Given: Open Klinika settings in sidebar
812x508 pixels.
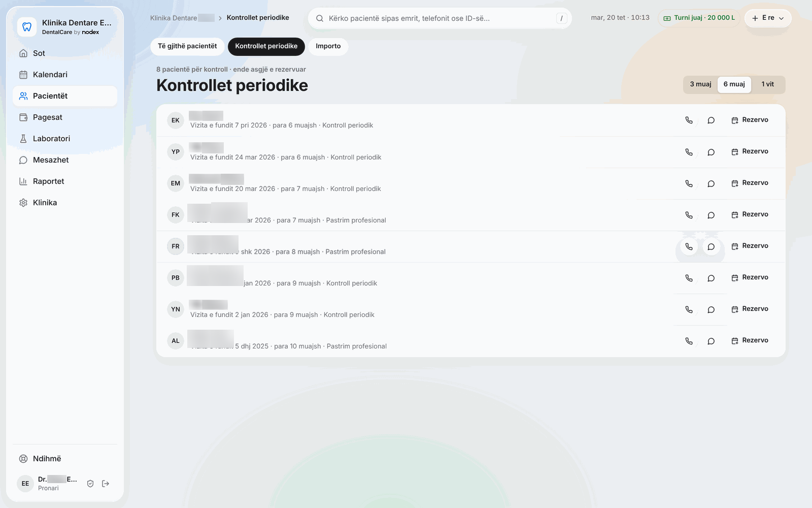Looking at the screenshot, I should [65, 203].
